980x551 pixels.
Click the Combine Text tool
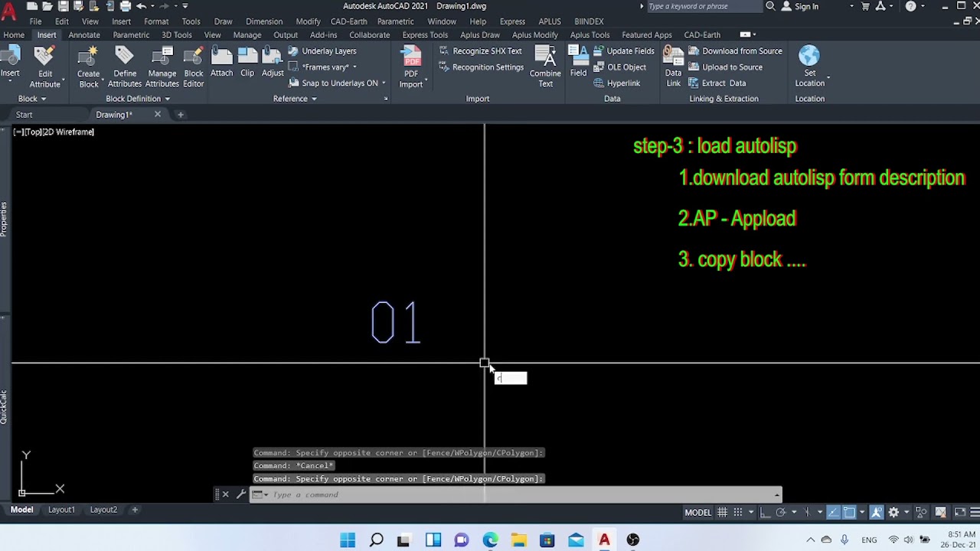(x=545, y=67)
